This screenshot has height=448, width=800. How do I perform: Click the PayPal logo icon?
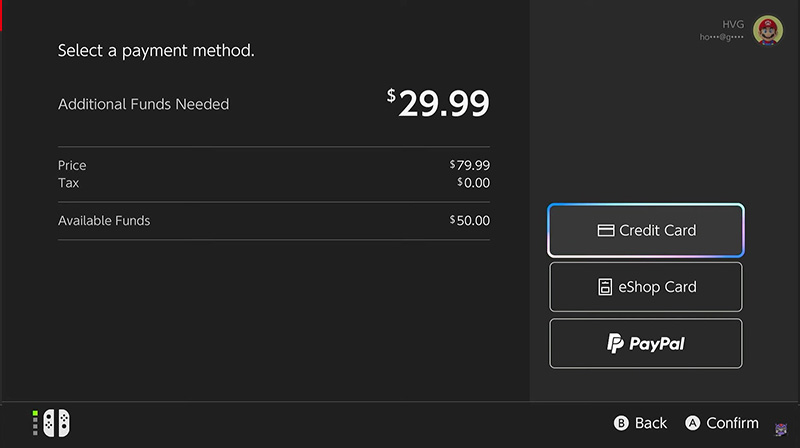(615, 343)
